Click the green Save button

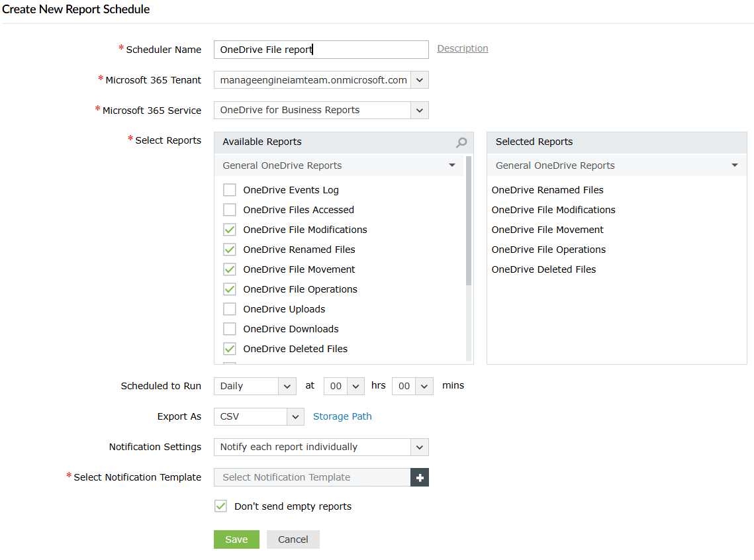coord(236,539)
